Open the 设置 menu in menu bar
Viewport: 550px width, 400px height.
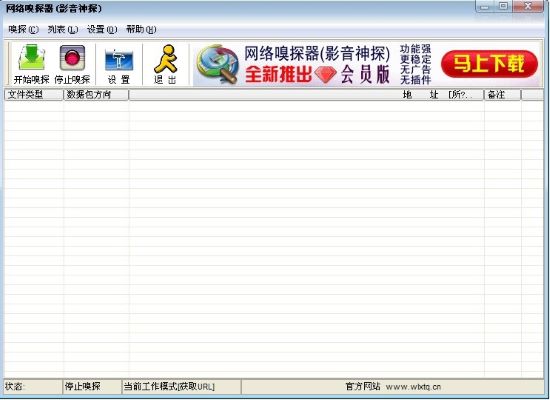[x=102, y=29]
